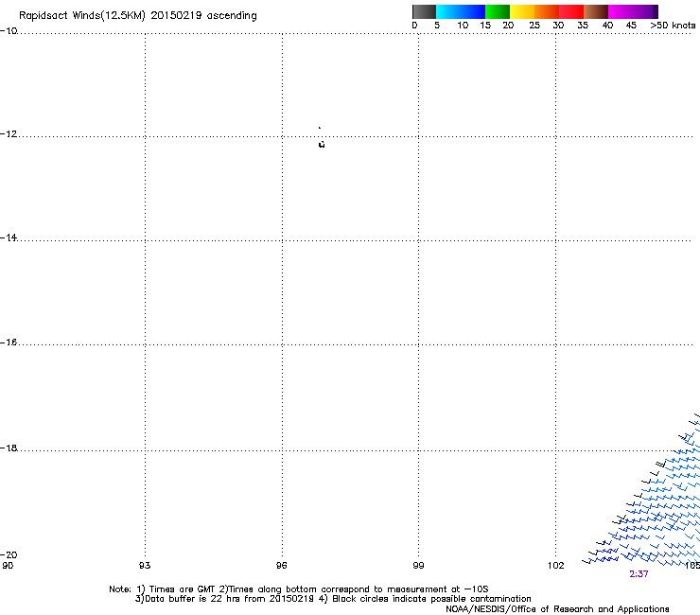
Task: Click the magenta-purple 40-50 knots color band
Action: (633, 11)
